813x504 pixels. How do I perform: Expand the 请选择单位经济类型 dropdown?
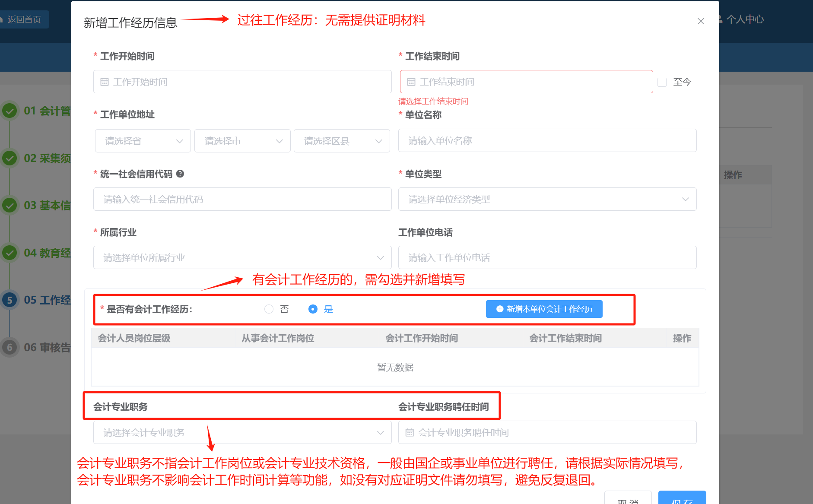coord(547,199)
